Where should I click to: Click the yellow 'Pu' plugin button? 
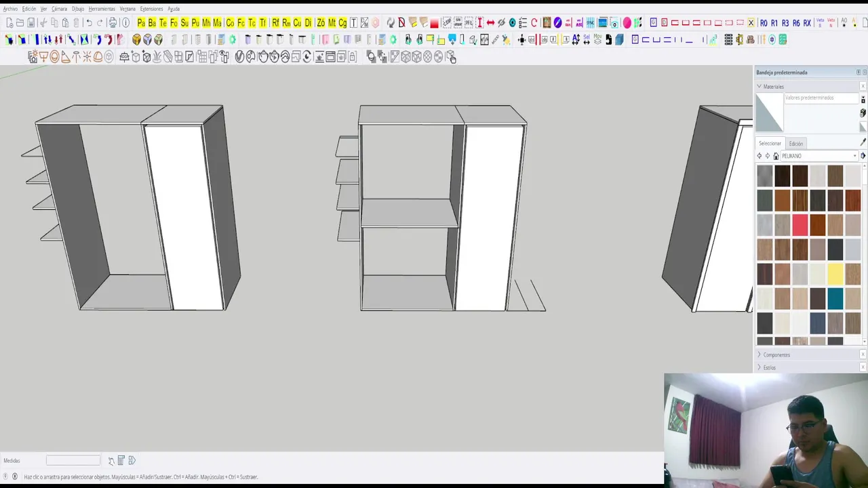coord(195,22)
